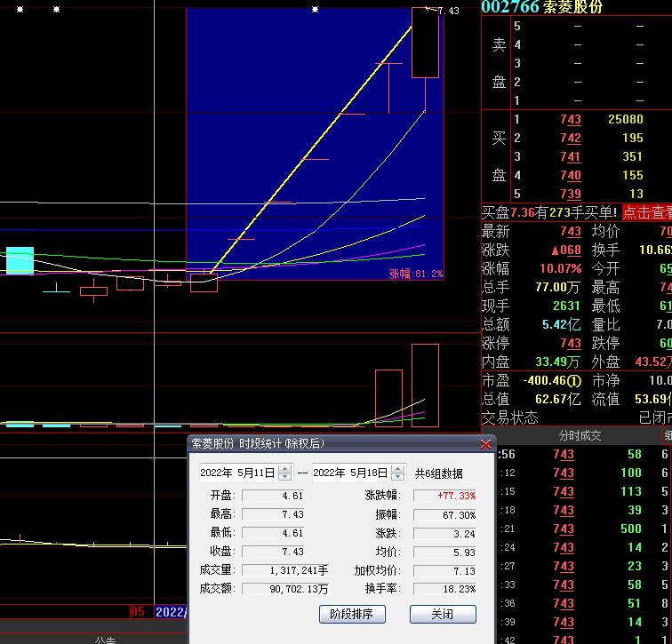The height and width of the screenshot is (644, 672).
Task: Click the 关闭 button in dialog
Action: coord(442,614)
